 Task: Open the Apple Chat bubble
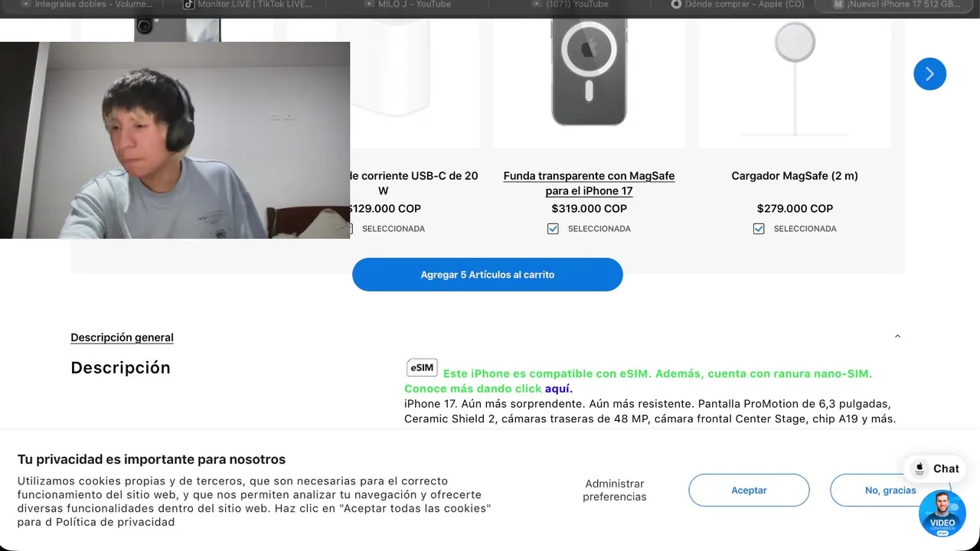pyautogui.click(x=936, y=468)
